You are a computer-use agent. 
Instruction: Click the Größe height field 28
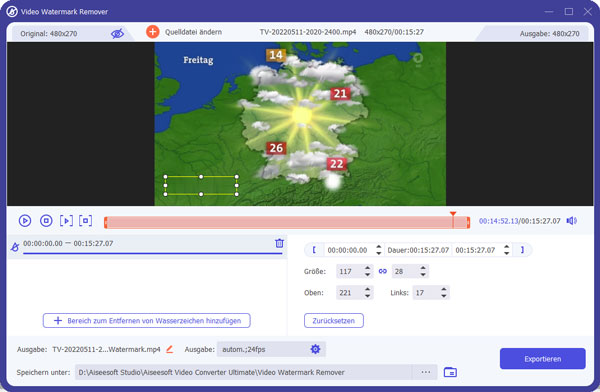(405, 271)
